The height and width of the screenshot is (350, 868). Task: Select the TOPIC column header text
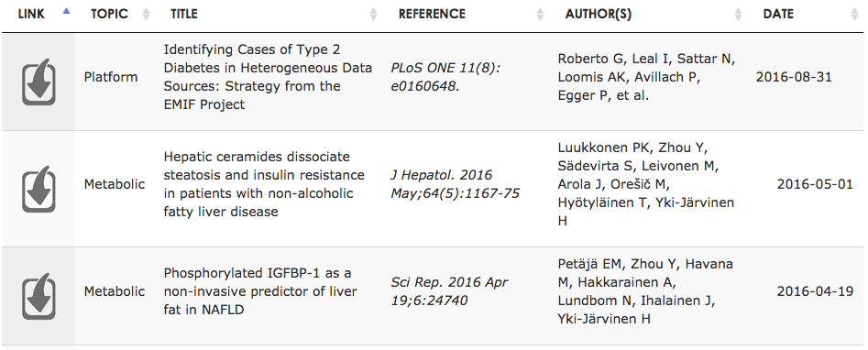click(x=111, y=15)
